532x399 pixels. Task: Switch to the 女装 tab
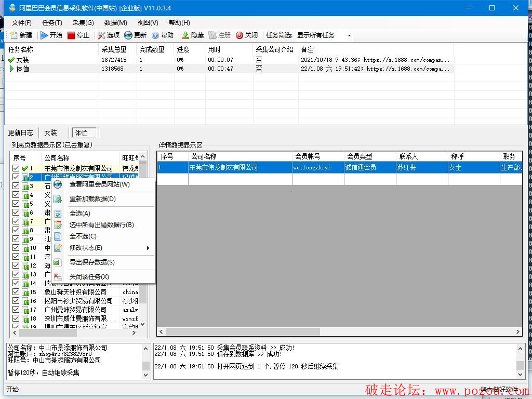50,133
